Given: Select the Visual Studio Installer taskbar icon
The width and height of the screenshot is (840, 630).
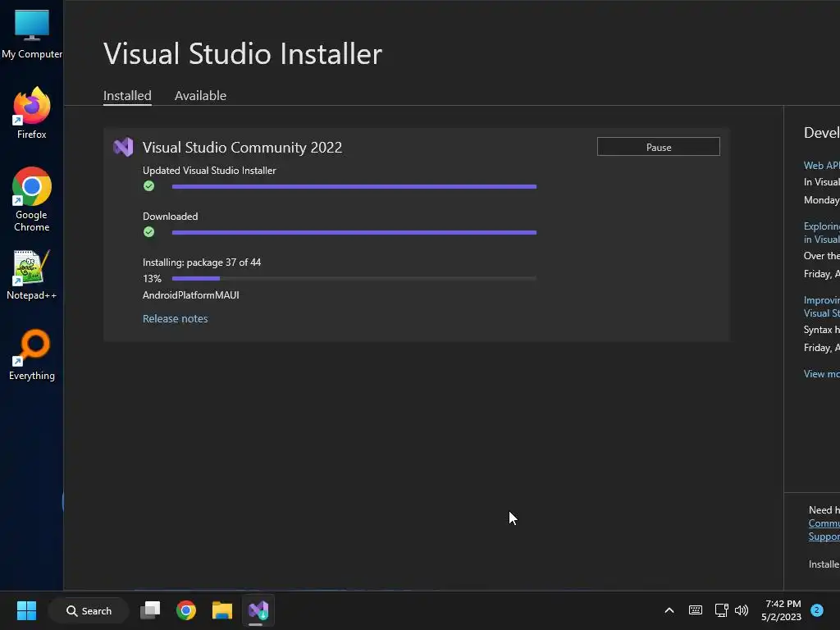Looking at the screenshot, I should click(258, 610).
